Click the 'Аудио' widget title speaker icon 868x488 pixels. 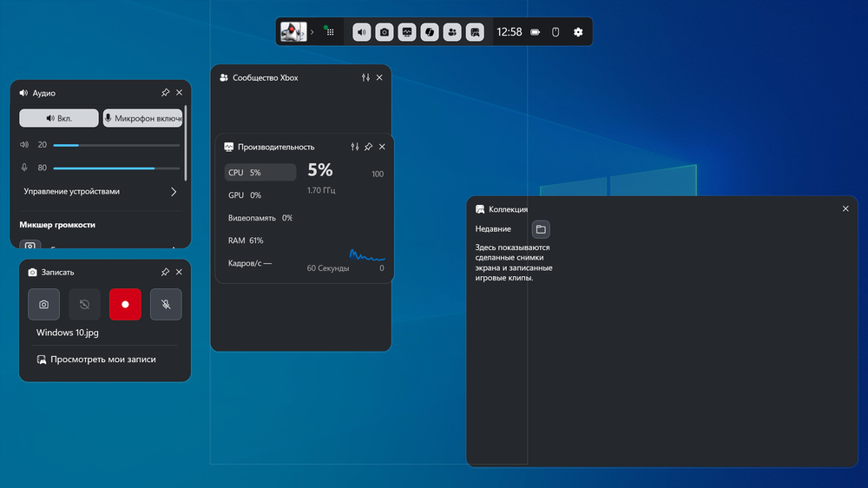23,93
